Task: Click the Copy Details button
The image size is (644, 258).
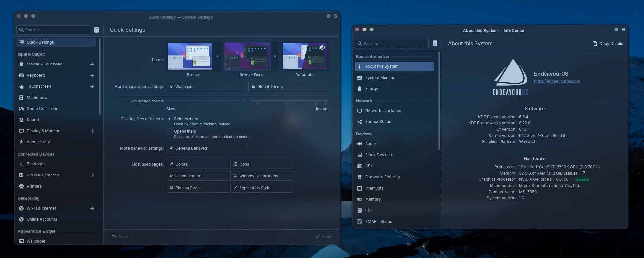Action: pyautogui.click(x=608, y=44)
